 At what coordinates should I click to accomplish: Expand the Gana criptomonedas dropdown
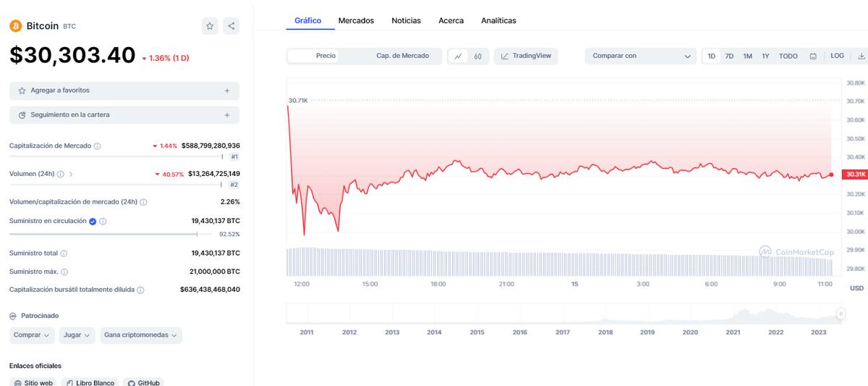141,335
